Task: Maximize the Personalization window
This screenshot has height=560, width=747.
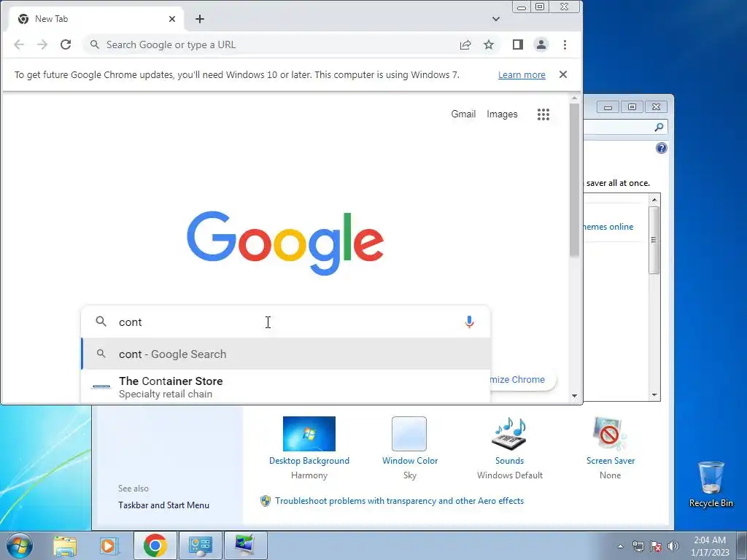Action: pos(632,107)
